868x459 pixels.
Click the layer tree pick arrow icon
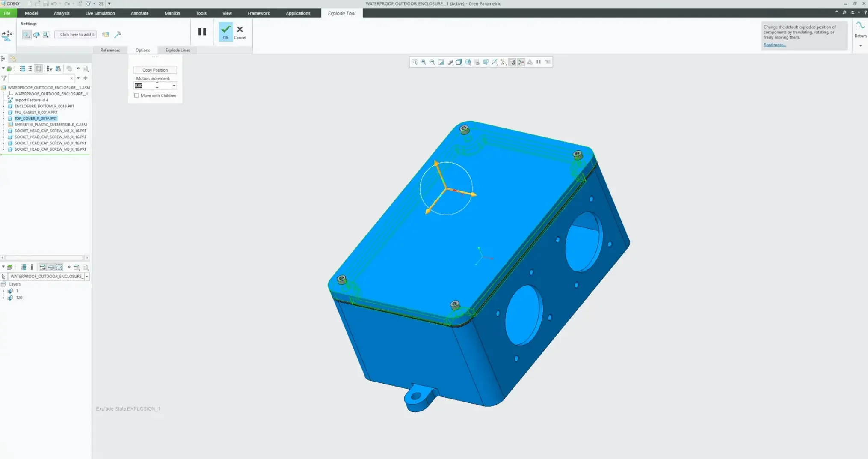(x=3, y=277)
